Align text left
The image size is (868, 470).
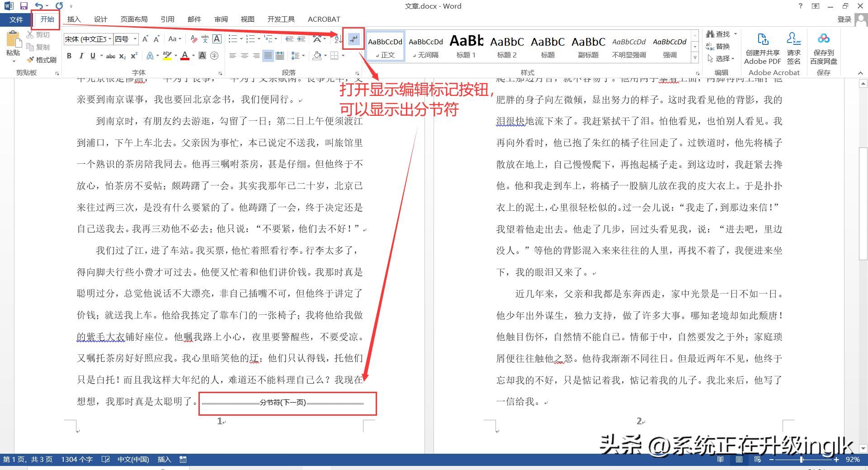[233, 56]
